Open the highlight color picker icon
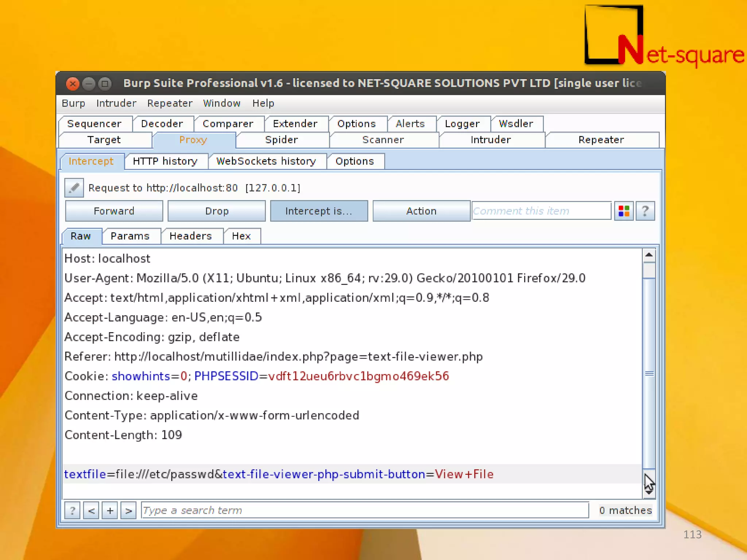The image size is (747, 560). coord(624,211)
